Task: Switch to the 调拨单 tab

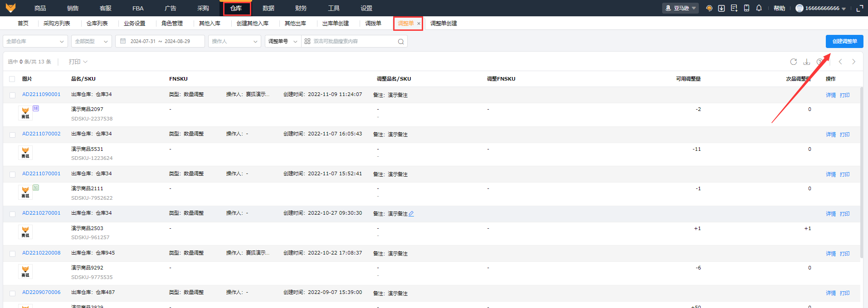Action: click(373, 24)
